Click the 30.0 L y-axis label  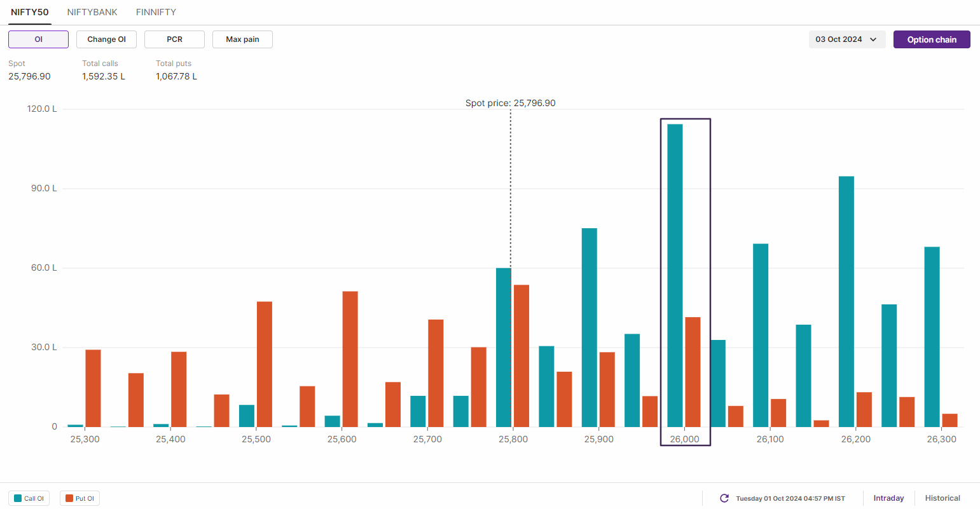pyautogui.click(x=44, y=347)
